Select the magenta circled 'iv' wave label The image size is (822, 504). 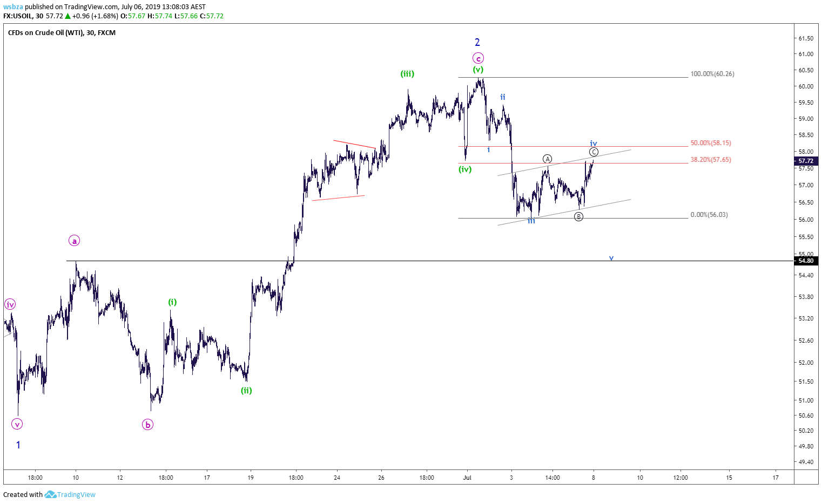[x=10, y=304]
